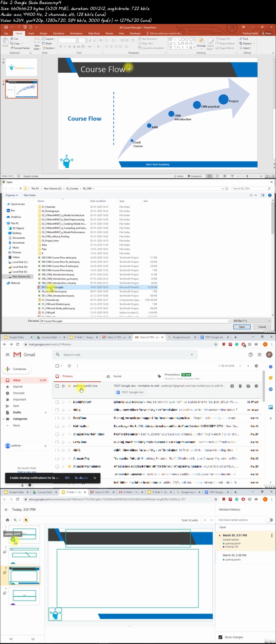This screenshot has height=644, width=276.
Task: Expand March 30, 3:51 PM version triangle
Action: pos(220,535)
